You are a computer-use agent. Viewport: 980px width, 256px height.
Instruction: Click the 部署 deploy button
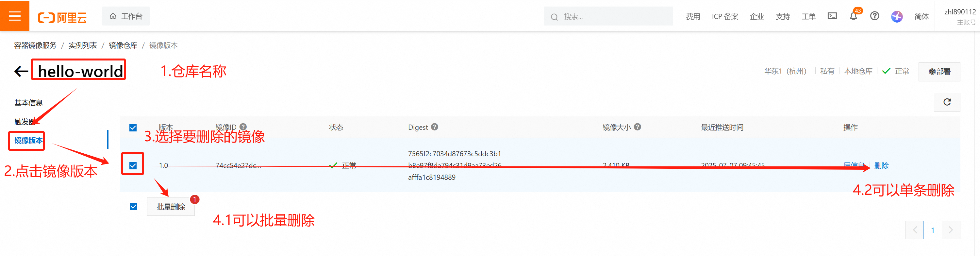pyautogui.click(x=939, y=72)
